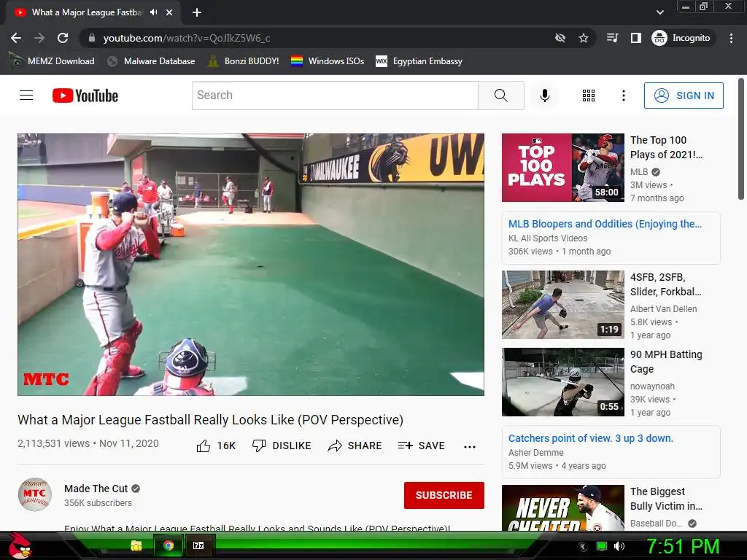Open the YouTube hamburger guide menu
This screenshot has height=560, width=747.
point(26,96)
